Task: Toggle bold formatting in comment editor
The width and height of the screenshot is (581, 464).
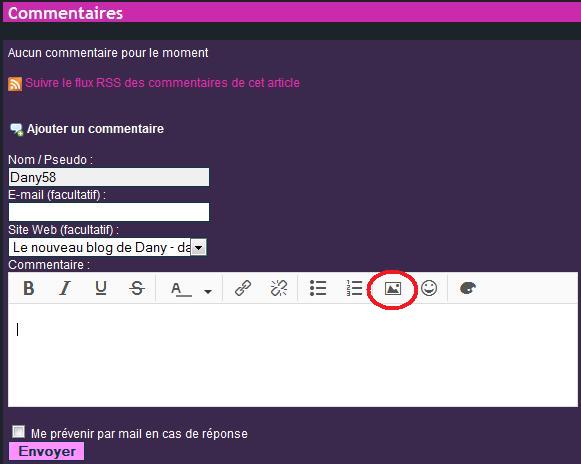Action: pyautogui.click(x=29, y=288)
